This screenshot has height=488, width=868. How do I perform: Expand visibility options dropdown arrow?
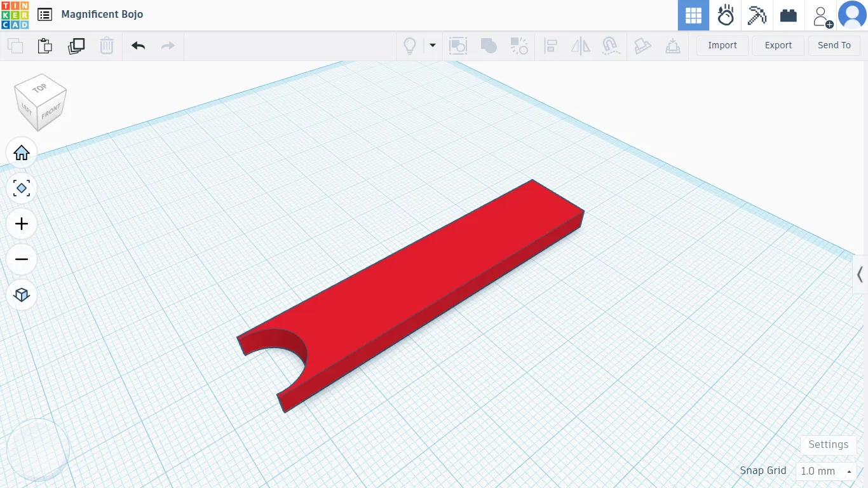(433, 45)
